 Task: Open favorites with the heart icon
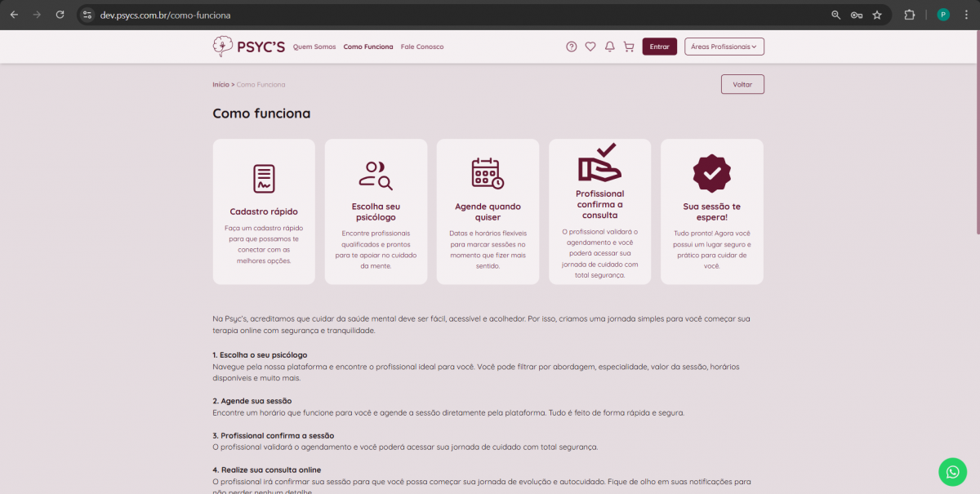(x=590, y=47)
